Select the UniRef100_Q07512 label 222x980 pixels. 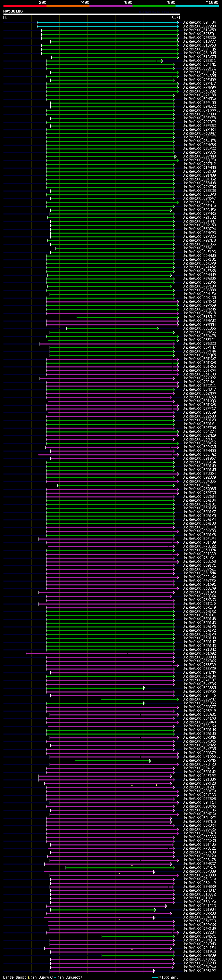(x=199, y=164)
